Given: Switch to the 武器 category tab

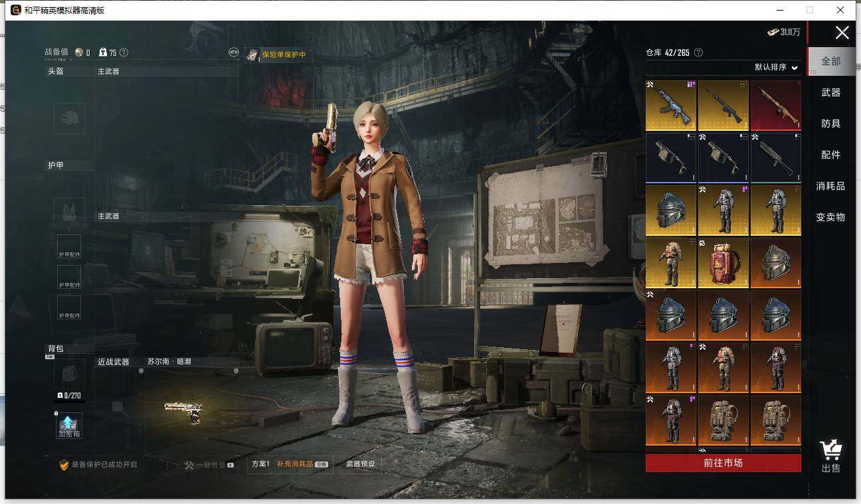Looking at the screenshot, I should (x=831, y=92).
